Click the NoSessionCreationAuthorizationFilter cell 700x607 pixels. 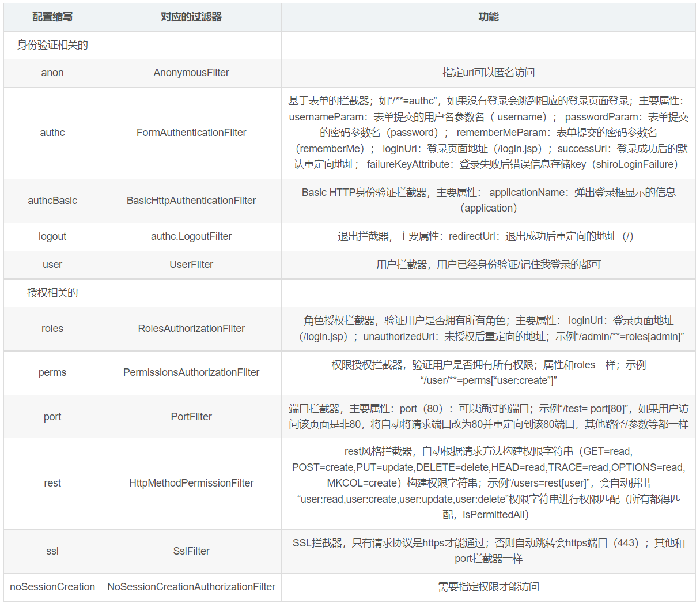point(191,587)
